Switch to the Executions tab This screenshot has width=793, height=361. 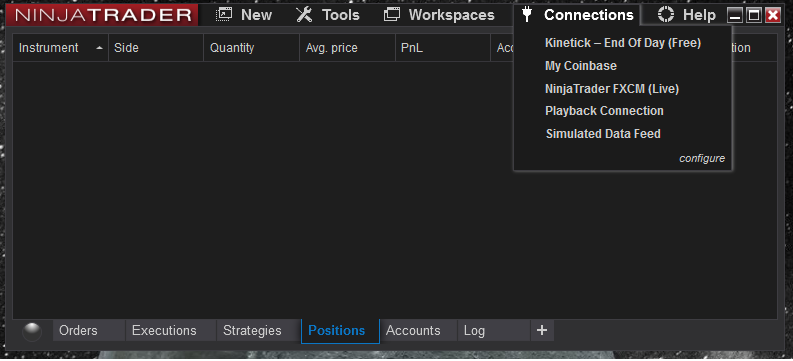point(171,331)
